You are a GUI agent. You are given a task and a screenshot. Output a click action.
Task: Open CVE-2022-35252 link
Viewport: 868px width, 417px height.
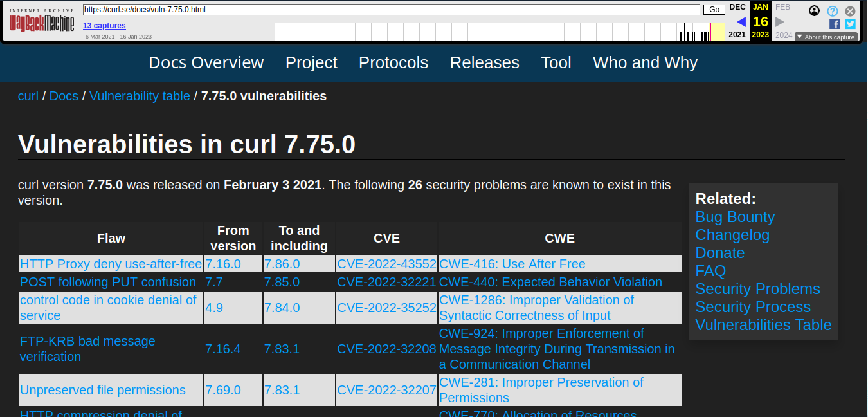[x=387, y=308]
